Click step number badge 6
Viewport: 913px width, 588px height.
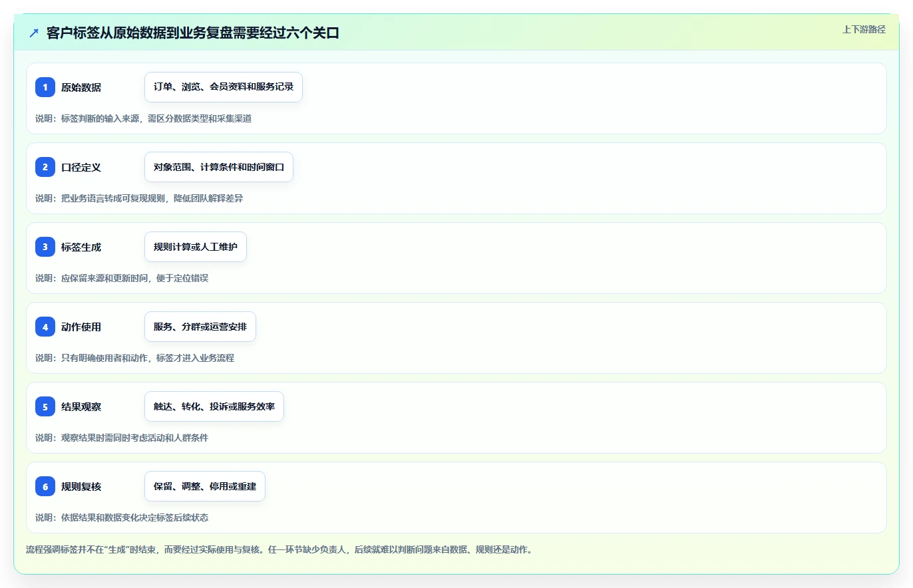point(45,486)
